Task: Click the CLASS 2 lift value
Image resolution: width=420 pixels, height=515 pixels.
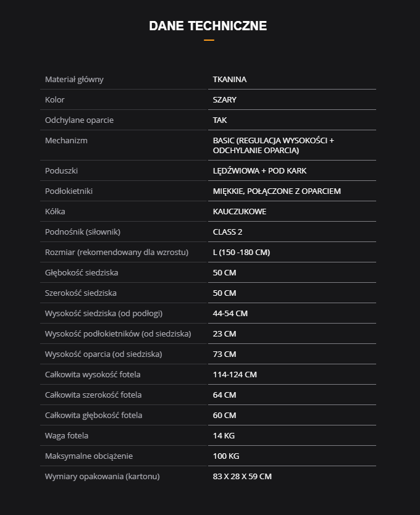Action: pos(228,232)
